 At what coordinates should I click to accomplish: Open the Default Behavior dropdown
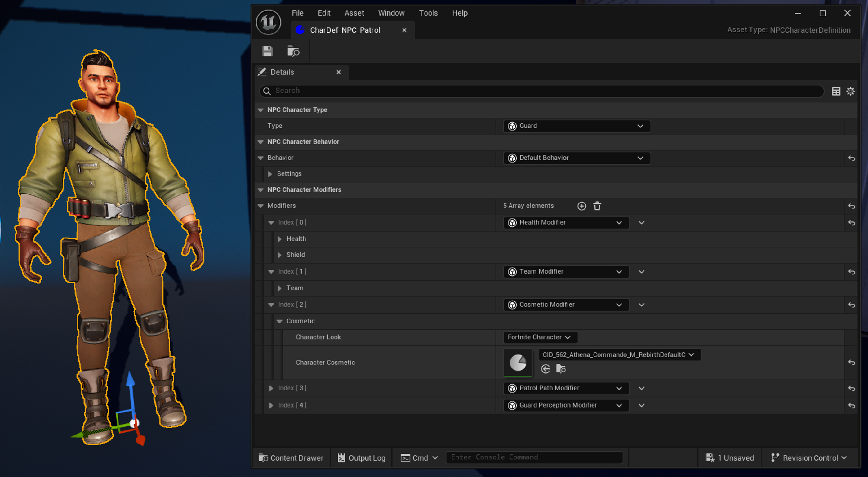tap(576, 158)
